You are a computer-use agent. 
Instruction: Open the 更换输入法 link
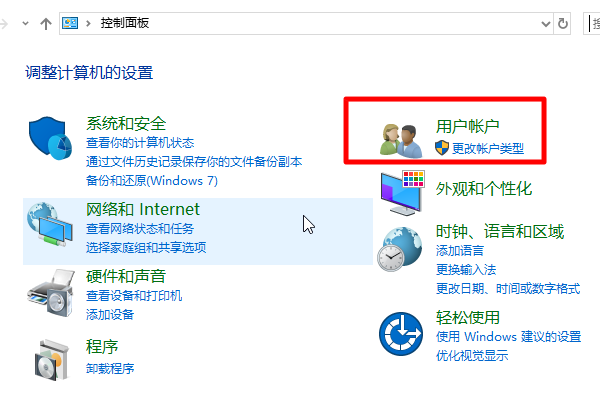466,269
